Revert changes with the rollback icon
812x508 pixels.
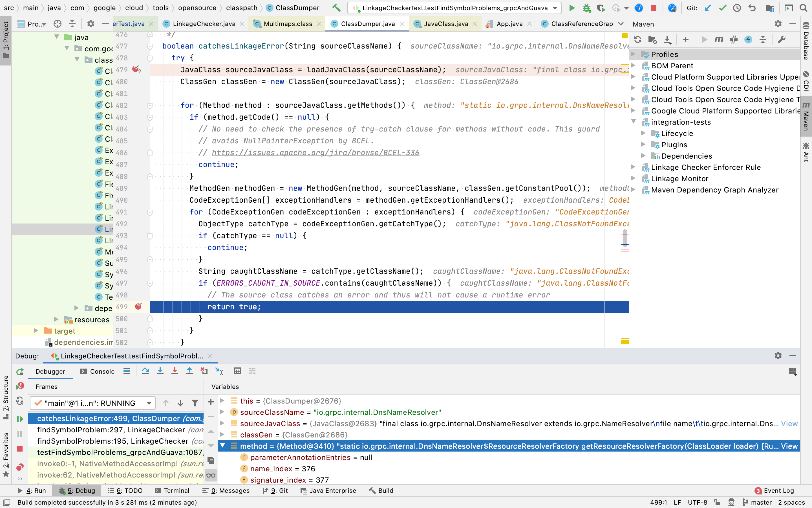[x=752, y=8]
